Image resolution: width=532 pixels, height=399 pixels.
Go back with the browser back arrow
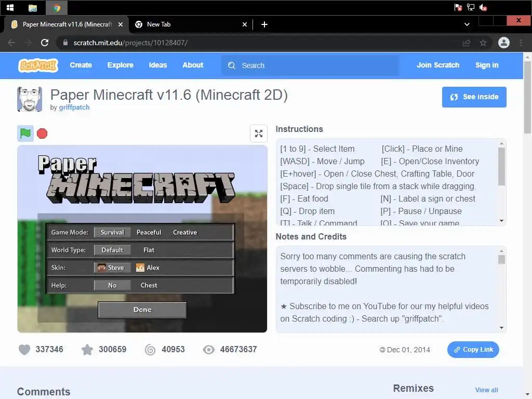click(x=11, y=43)
